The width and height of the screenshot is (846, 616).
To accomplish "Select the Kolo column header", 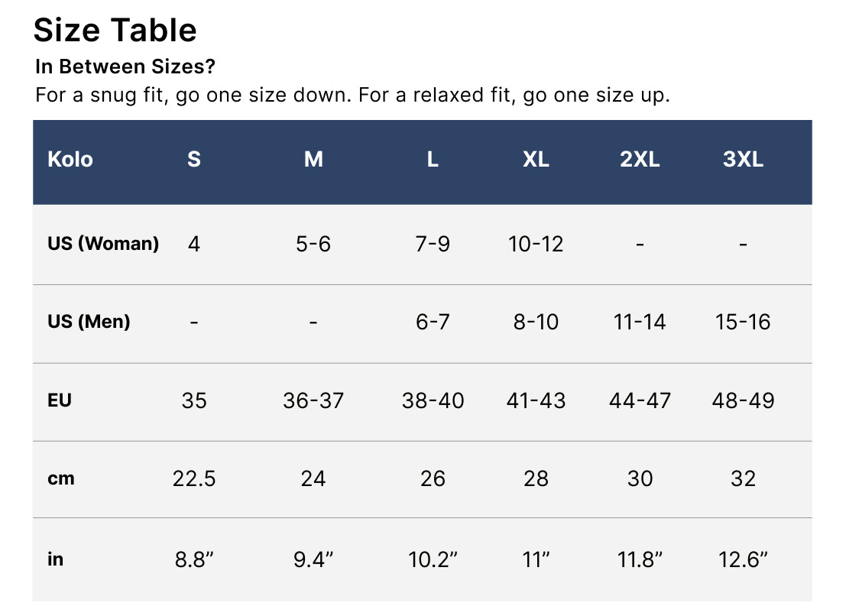I will tap(70, 159).
